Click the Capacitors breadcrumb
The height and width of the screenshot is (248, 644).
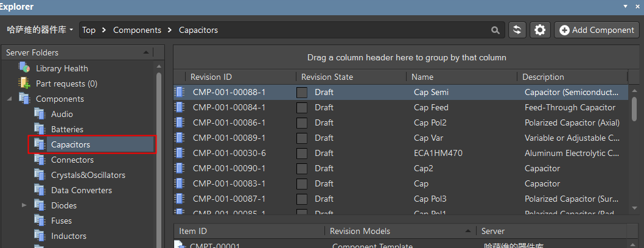click(x=198, y=30)
